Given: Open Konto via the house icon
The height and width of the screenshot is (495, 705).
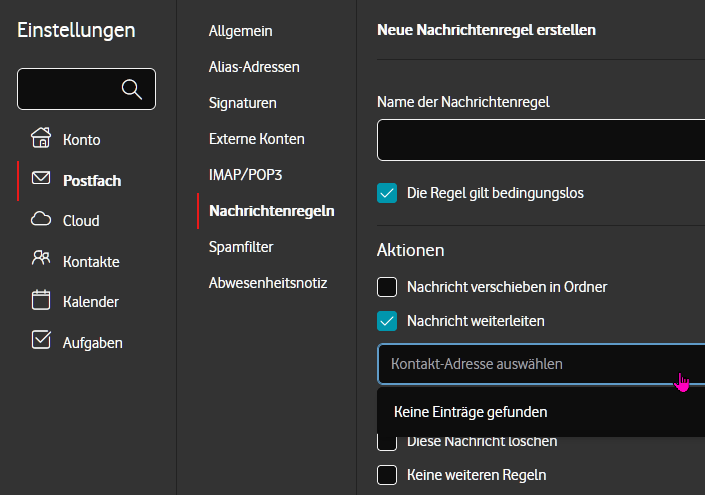Looking at the screenshot, I should tap(41, 138).
